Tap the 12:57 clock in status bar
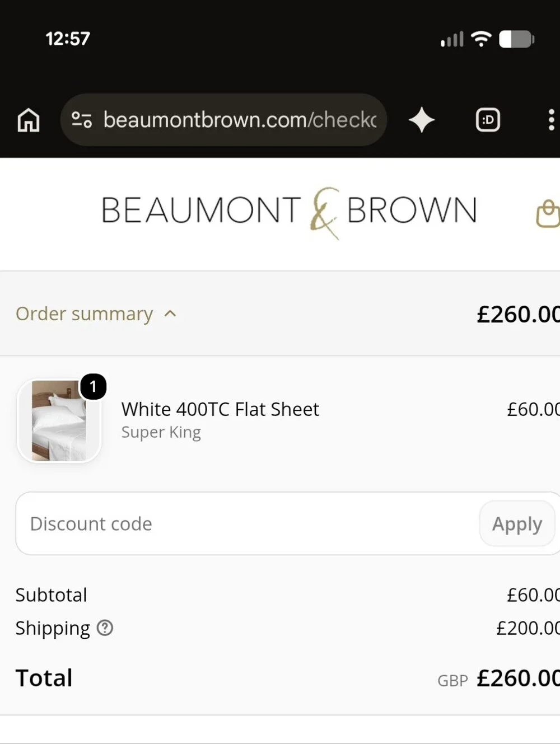Viewport: 560px width, 744px height. 68,39
